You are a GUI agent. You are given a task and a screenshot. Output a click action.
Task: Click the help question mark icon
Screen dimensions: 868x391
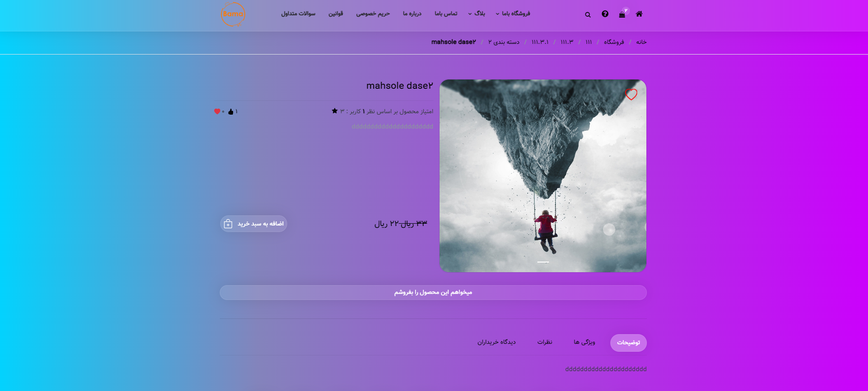(605, 14)
